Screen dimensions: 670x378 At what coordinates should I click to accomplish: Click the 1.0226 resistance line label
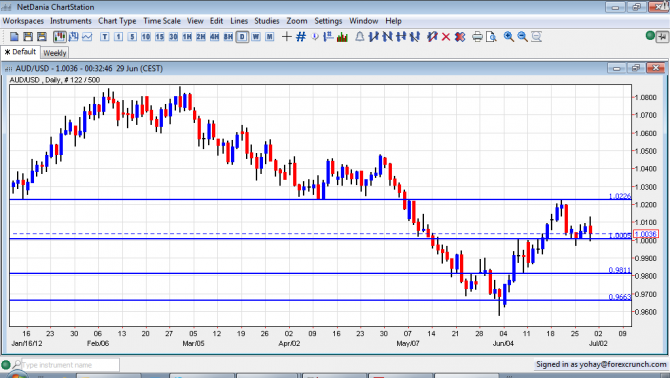(620, 196)
